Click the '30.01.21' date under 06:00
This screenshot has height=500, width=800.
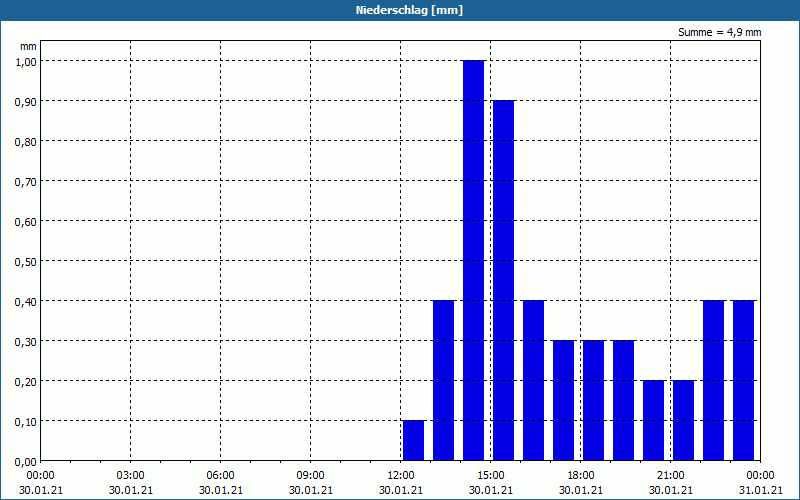(220, 490)
